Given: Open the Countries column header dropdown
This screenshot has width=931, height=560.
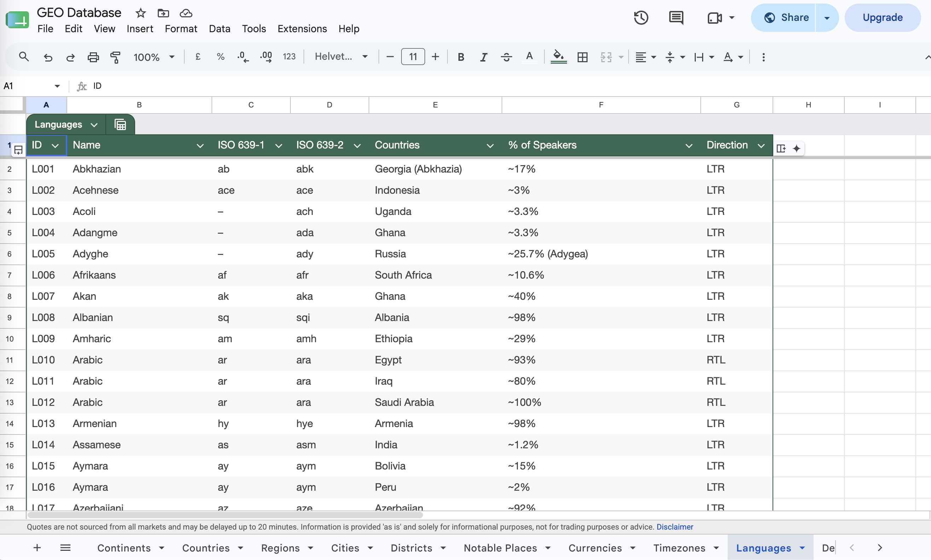Looking at the screenshot, I should [x=490, y=146].
